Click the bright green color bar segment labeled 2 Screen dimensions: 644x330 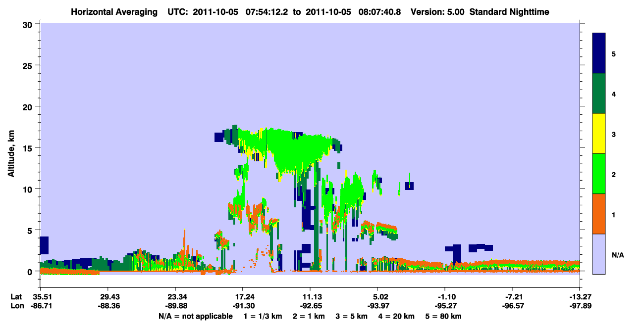click(599, 174)
